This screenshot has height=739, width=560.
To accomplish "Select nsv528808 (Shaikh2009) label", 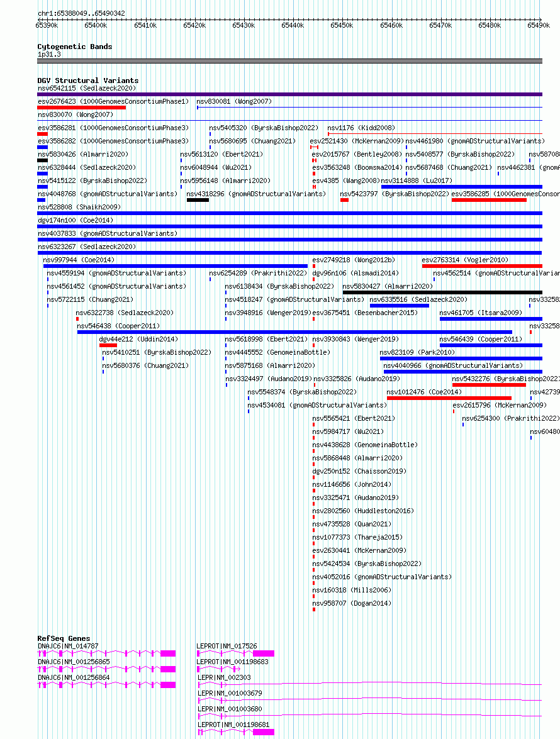I will click(79, 207).
